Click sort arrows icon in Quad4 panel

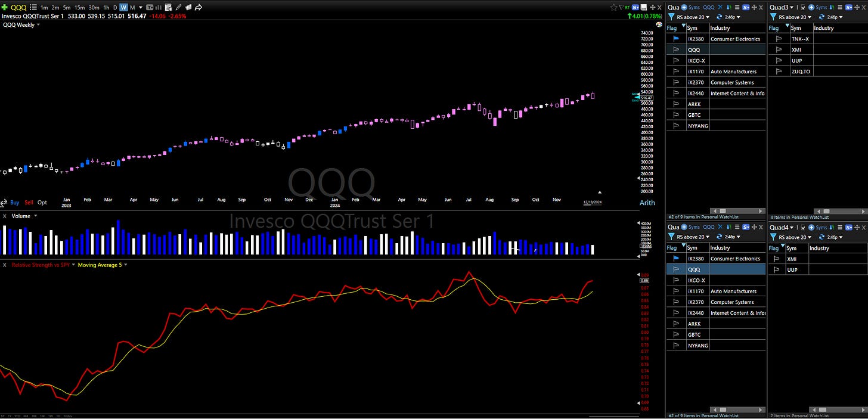[831, 227]
